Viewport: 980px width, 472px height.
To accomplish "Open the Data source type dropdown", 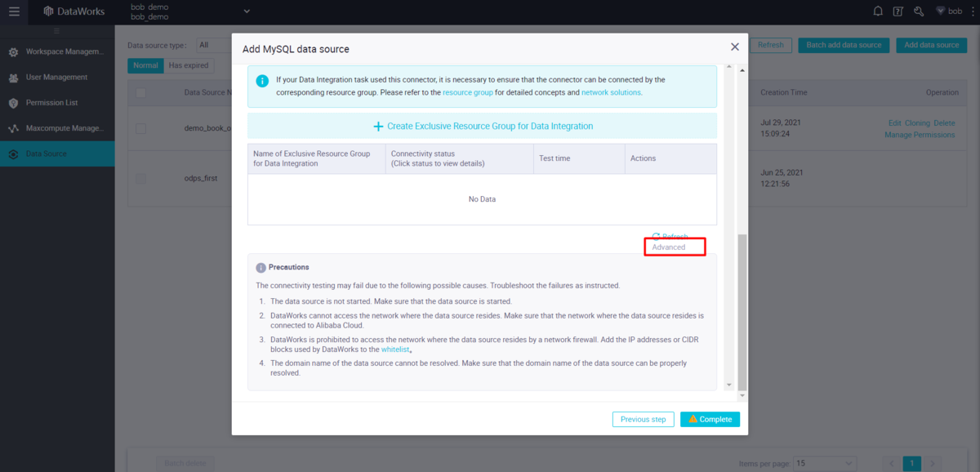I will point(214,46).
